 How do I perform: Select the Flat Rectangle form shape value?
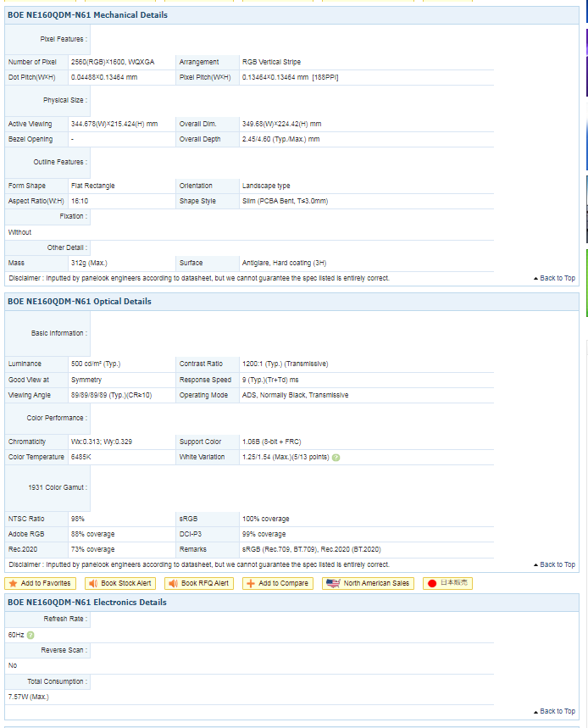click(93, 186)
